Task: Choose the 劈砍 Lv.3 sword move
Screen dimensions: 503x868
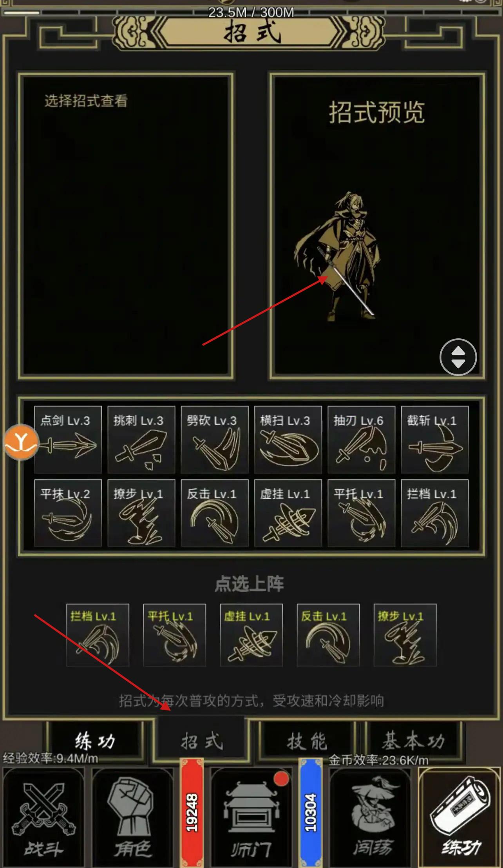Action: click(215, 439)
